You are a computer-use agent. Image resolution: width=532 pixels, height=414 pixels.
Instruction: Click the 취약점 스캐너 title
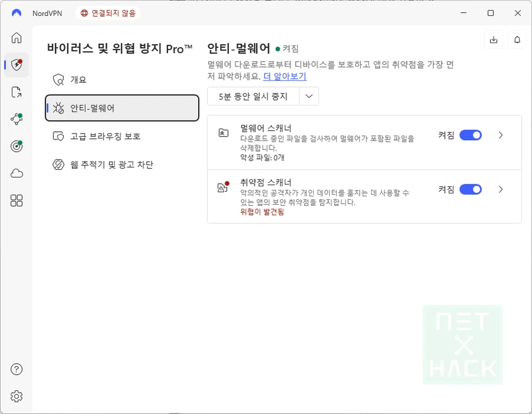[266, 182]
